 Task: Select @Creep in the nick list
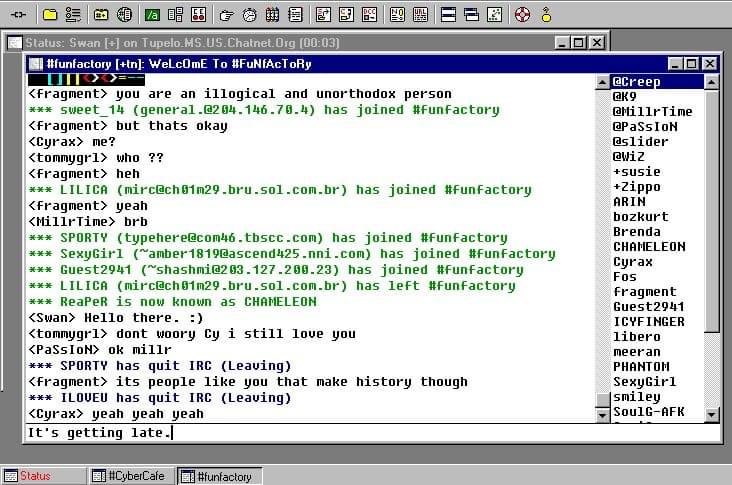(657, 82)
